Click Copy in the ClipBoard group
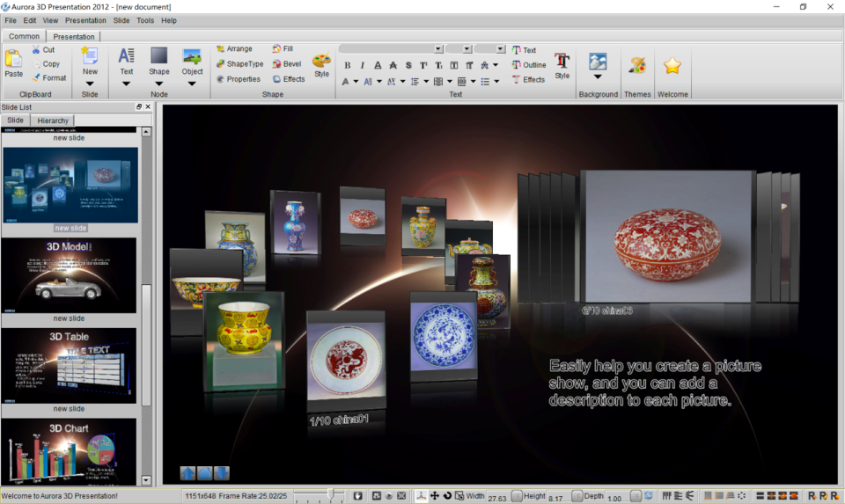The image size is (845, 504). click(x=46, y=63)
